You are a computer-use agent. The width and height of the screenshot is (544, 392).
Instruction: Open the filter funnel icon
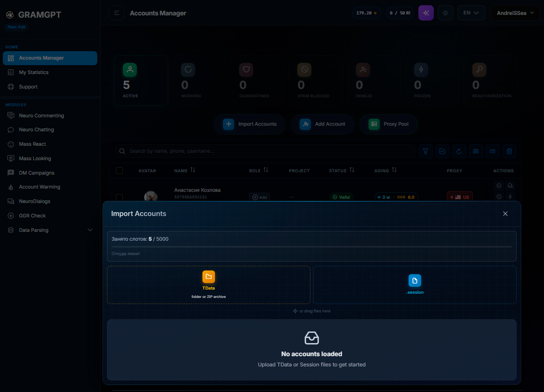coord(425,151)
